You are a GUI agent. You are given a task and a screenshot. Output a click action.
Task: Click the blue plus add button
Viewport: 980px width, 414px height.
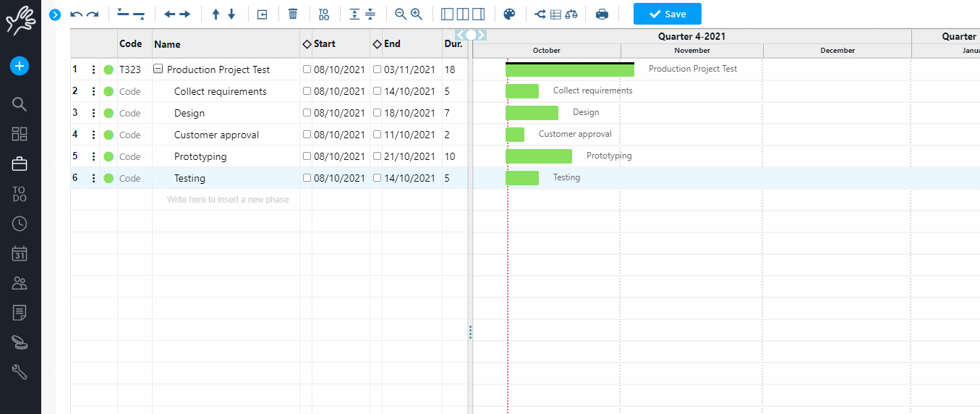(x=20, y=66)
